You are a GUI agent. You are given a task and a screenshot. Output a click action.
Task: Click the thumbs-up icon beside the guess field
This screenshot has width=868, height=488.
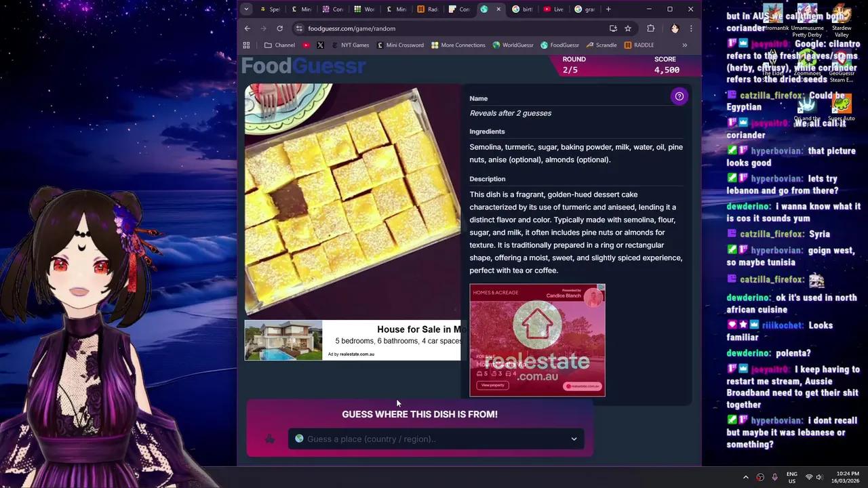coord(270,439)
